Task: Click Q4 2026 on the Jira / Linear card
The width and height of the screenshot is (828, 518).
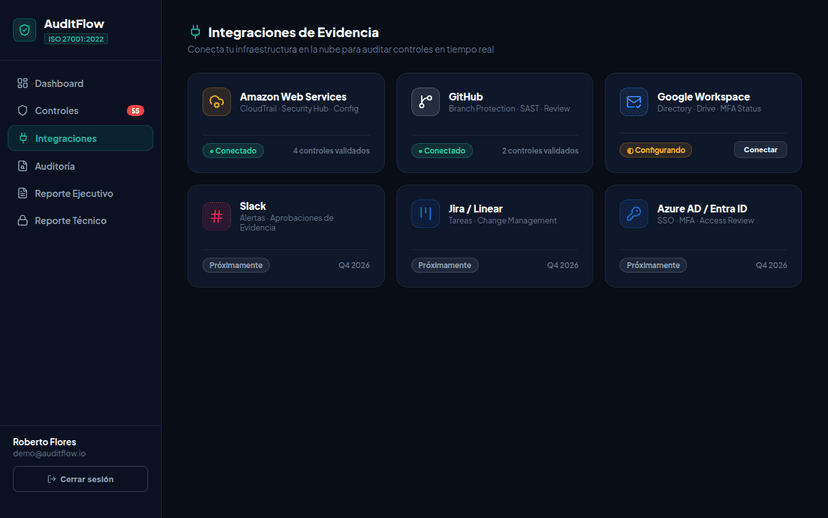Action: tap(562, 265)
